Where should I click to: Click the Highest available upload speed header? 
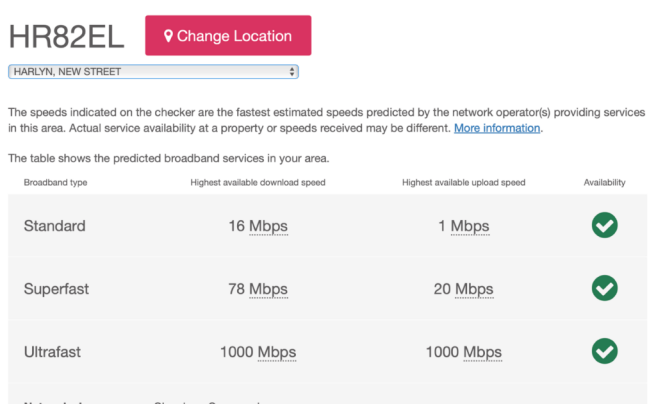click(463, 183)
